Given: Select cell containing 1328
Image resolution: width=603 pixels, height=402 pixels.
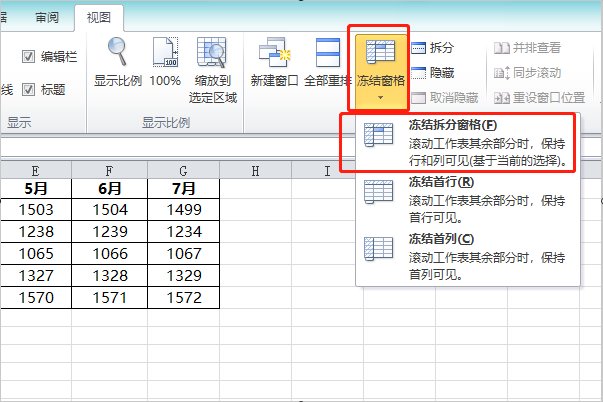Looking at the screenshot, I should 109,275.
